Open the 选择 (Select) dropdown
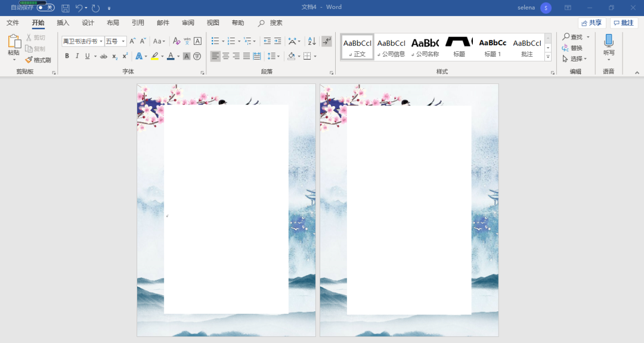This screenshot has width=644, height=343. (x=575, y=58)
